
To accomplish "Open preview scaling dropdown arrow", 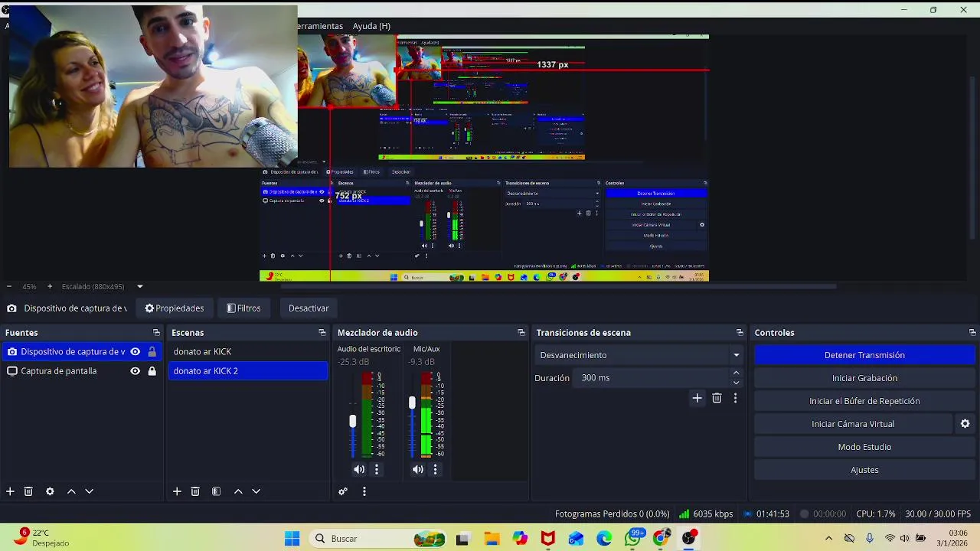I will pyautogui.click(x=139, y=286).
